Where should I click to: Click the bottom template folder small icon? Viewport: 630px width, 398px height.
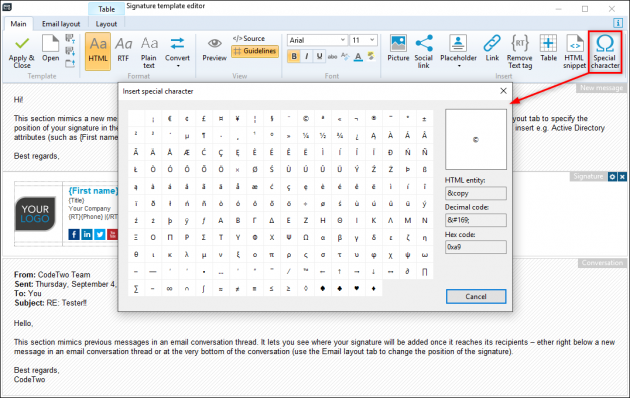coord(70,63)
